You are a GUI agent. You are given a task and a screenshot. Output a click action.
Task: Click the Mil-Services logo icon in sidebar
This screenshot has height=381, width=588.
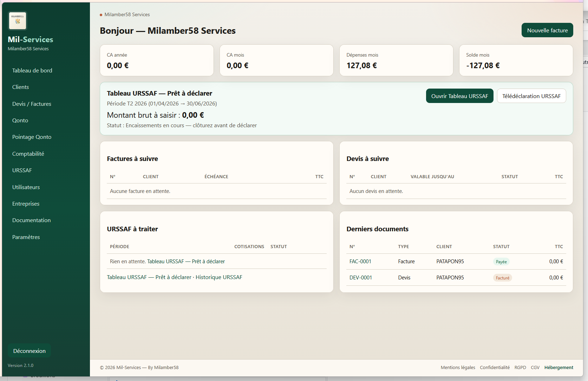click(x=18, y=21)
